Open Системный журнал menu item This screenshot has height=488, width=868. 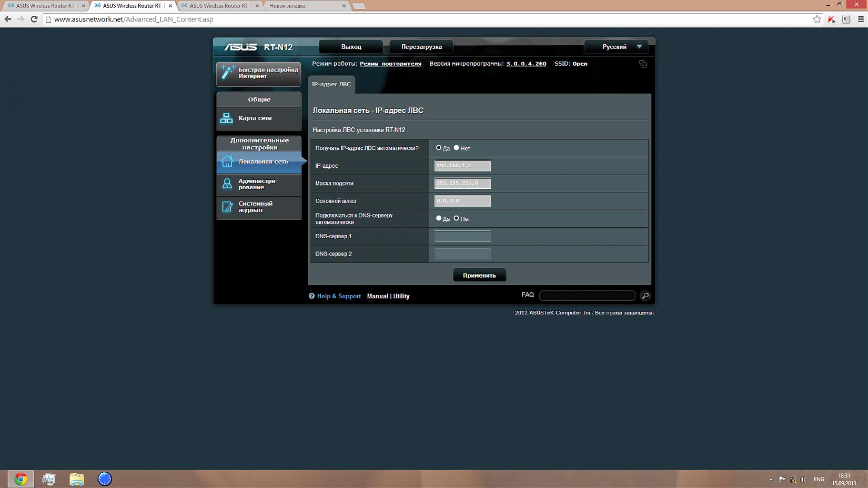tap(259, 207)
